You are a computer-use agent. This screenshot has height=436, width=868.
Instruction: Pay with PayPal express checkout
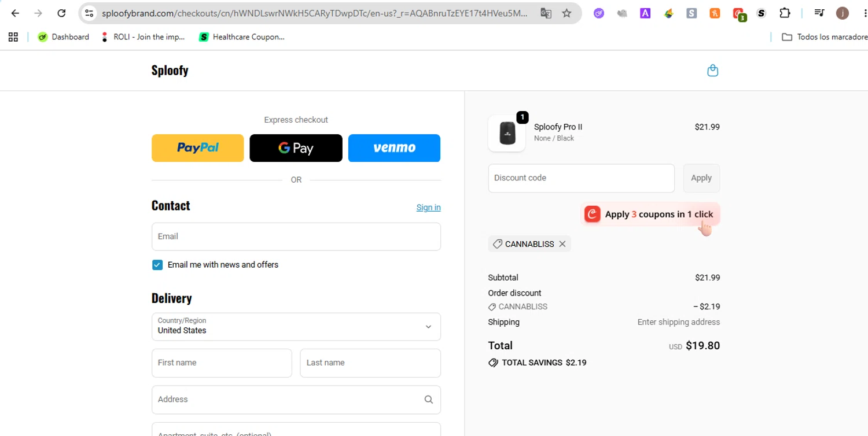pos(198,148)
